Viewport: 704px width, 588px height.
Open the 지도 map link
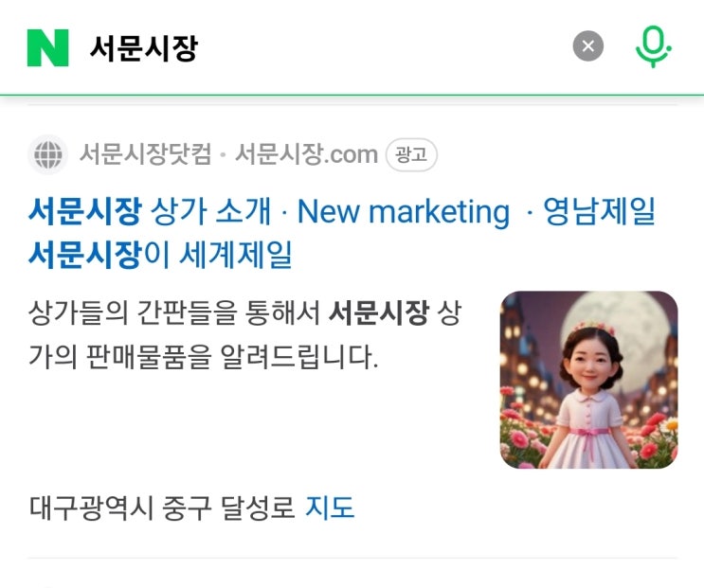(330, 508)
